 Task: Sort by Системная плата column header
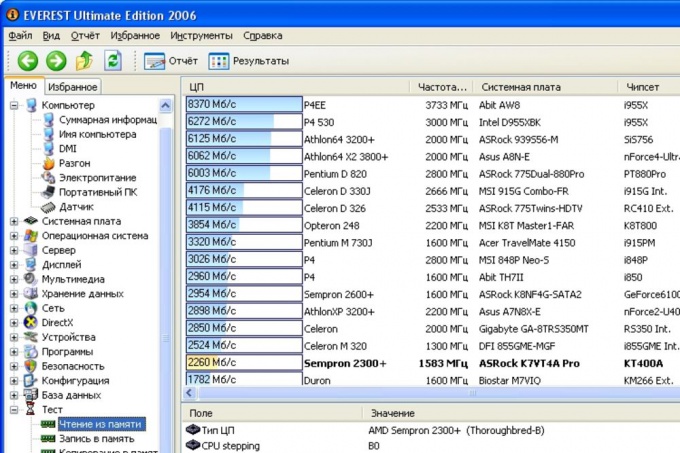(546, 87)
